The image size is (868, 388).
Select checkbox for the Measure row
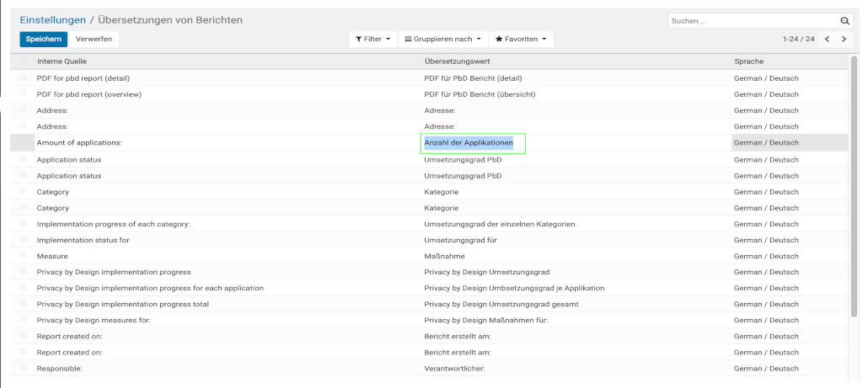(x=24, y=256)
